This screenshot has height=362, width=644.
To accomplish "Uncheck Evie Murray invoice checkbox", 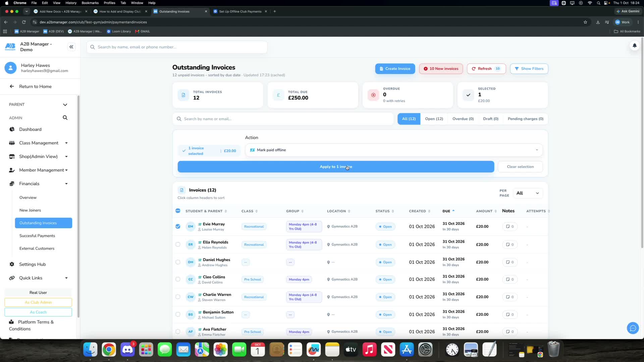I will click(x=178, y=227).
